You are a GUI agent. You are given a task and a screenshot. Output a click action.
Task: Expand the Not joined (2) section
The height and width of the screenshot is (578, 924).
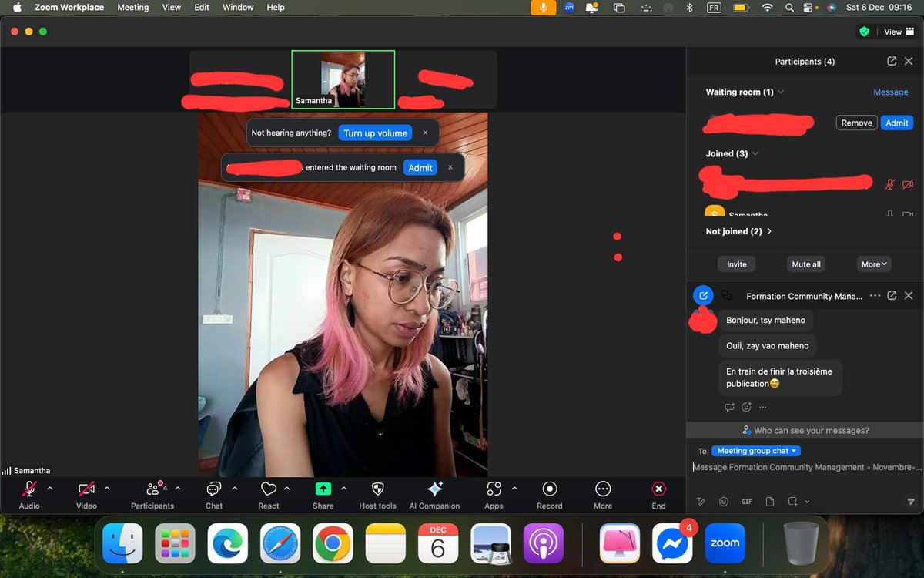[769, 231]
